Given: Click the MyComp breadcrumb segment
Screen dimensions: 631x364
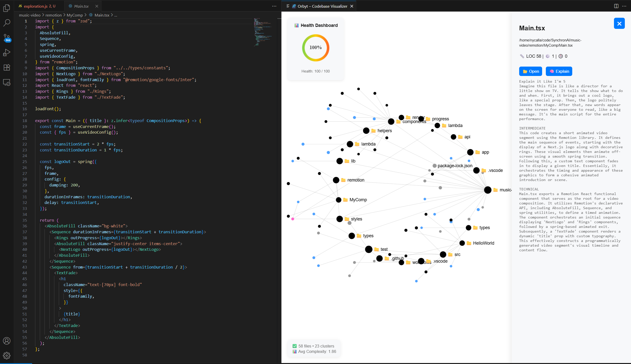Looking at the screenshot, I should point(75,15).
